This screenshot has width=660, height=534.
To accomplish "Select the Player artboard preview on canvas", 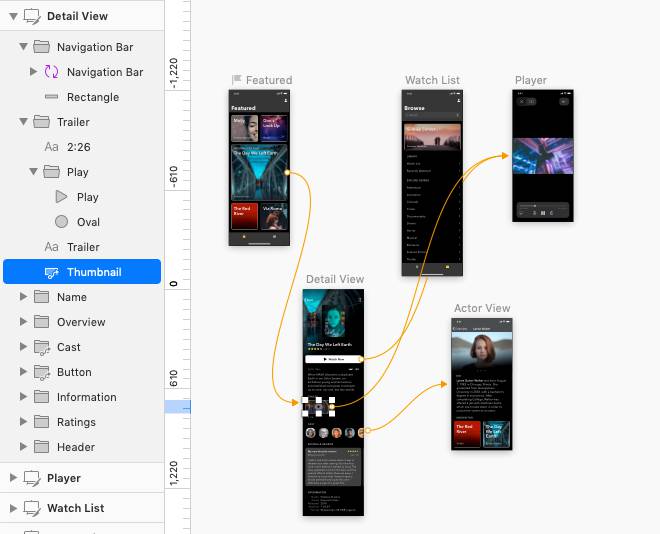I will (543, 156).
